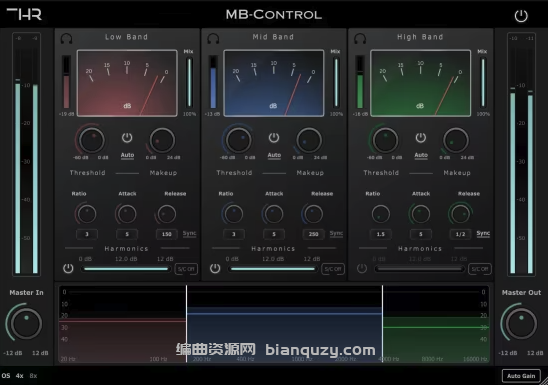
Task: Toggle Low Band S/C Off button
Action: [186, 269]
